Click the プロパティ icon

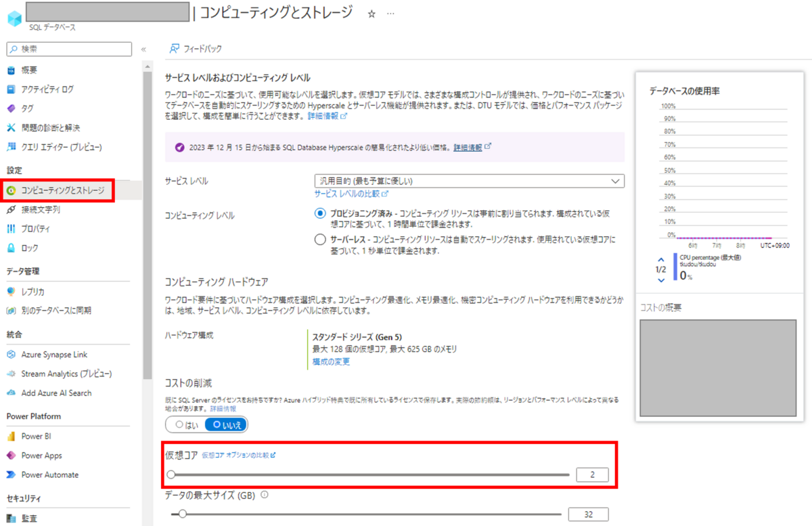[11, 229]
